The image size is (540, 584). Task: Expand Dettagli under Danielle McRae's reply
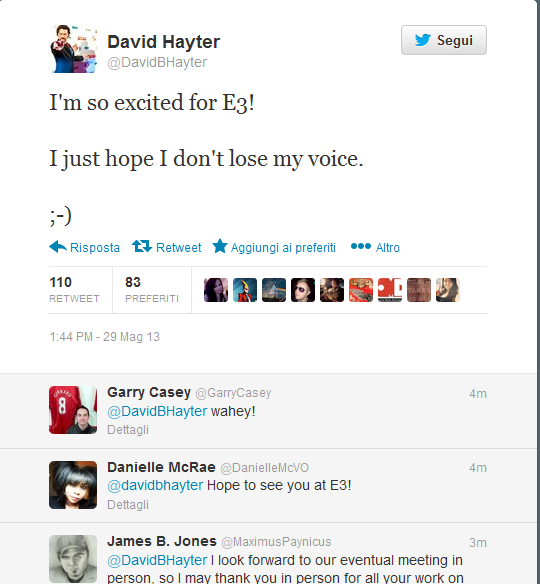[x=128, y=505]
